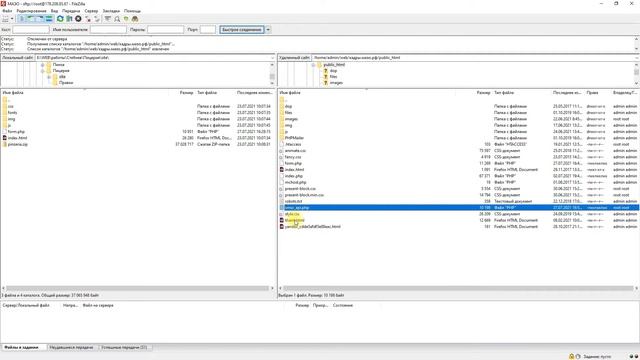Sort remote files by Права column

coord(592,93)
